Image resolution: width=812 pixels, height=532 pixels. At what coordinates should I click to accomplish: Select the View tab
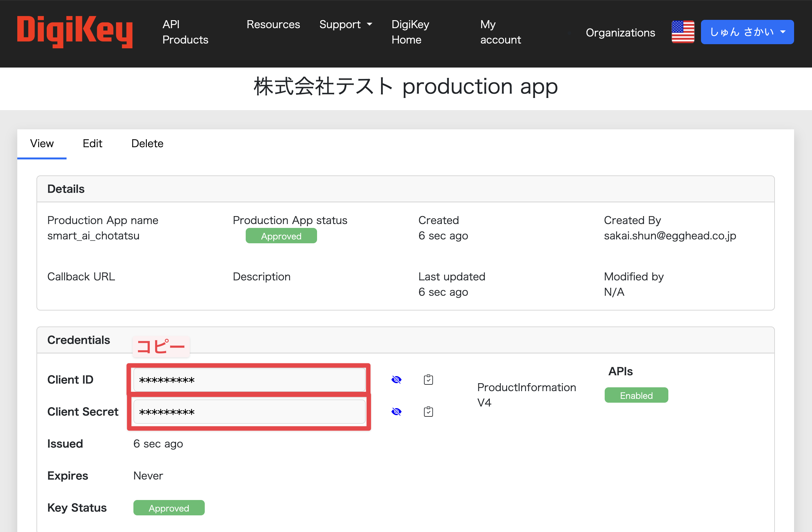coord(42,143)
